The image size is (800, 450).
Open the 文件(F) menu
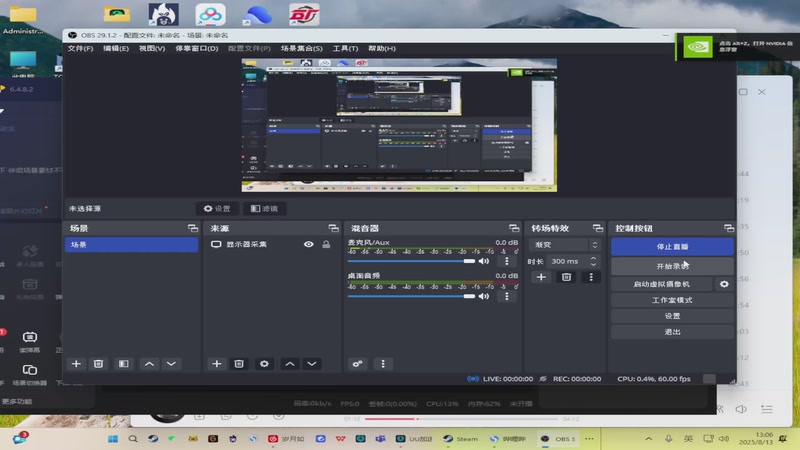click(x=80, y=48)
